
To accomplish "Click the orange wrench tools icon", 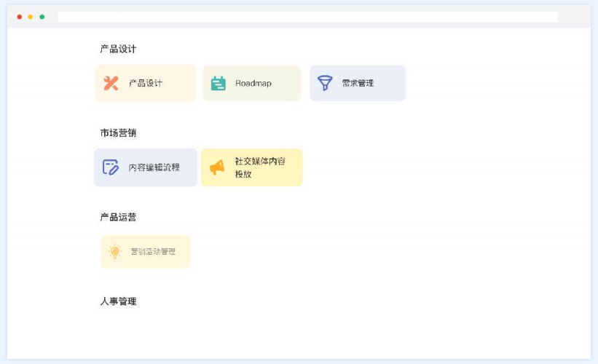I will click(x=111, y=83).
